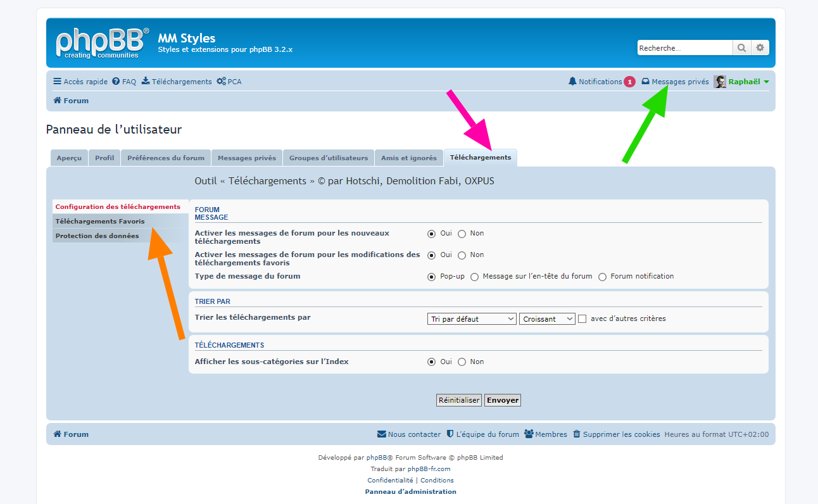Open FAQ question mark icon

[x=116, y=82]
